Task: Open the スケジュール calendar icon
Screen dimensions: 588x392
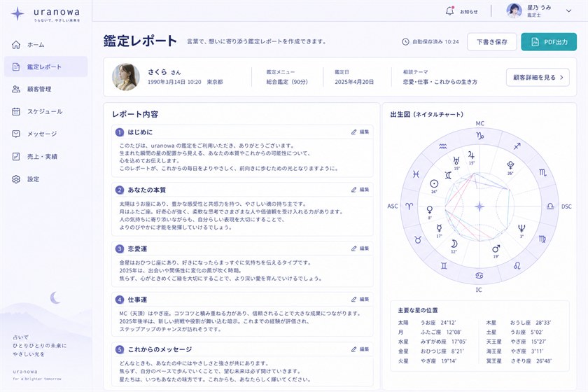Action: [x=16, y=111]
